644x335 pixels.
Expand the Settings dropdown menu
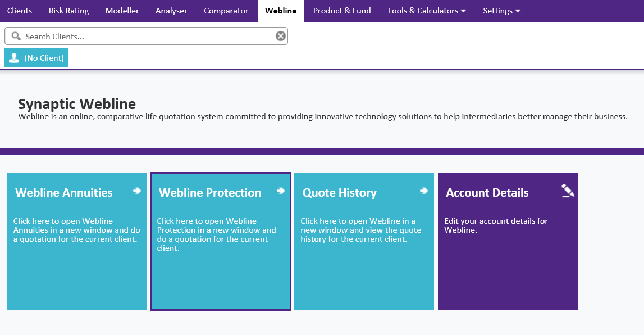pyautogui.click(x=501, y=11)
